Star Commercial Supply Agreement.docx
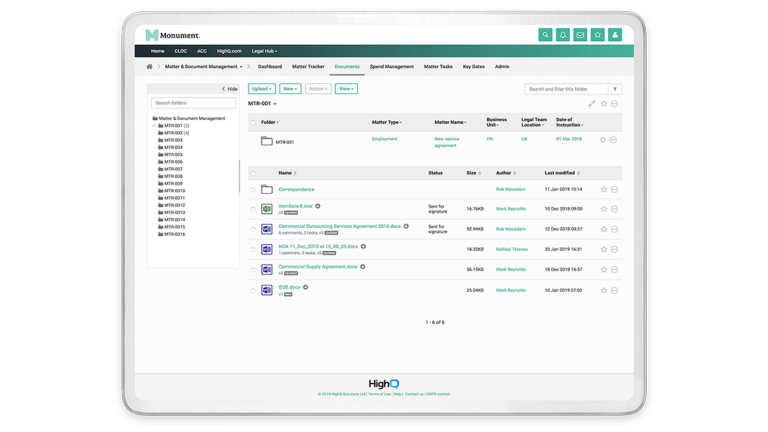The width and height of the screenshot is (768, 432). (x=604, y=269)
